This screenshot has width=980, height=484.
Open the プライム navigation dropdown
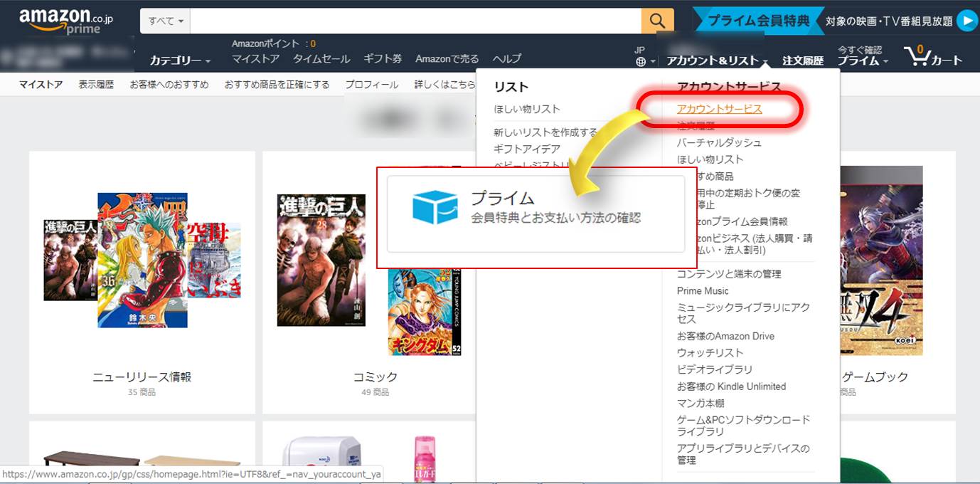point(862,61)
